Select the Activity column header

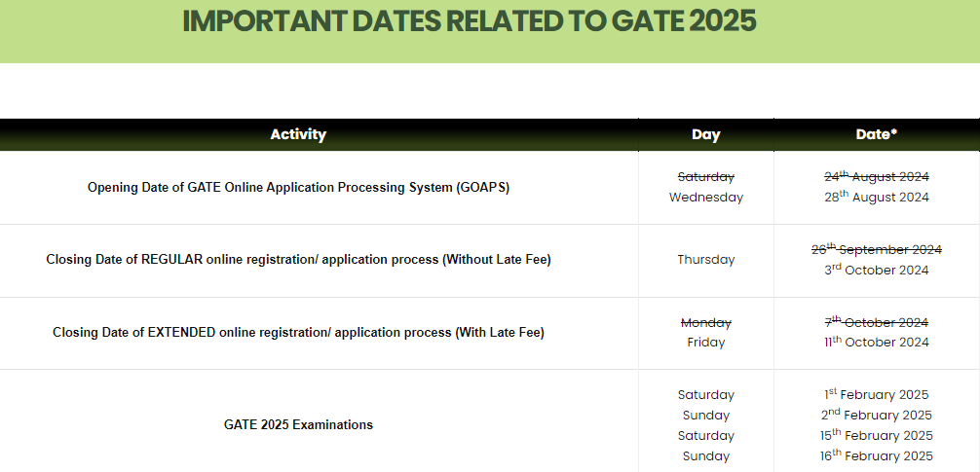pos(298,134)
